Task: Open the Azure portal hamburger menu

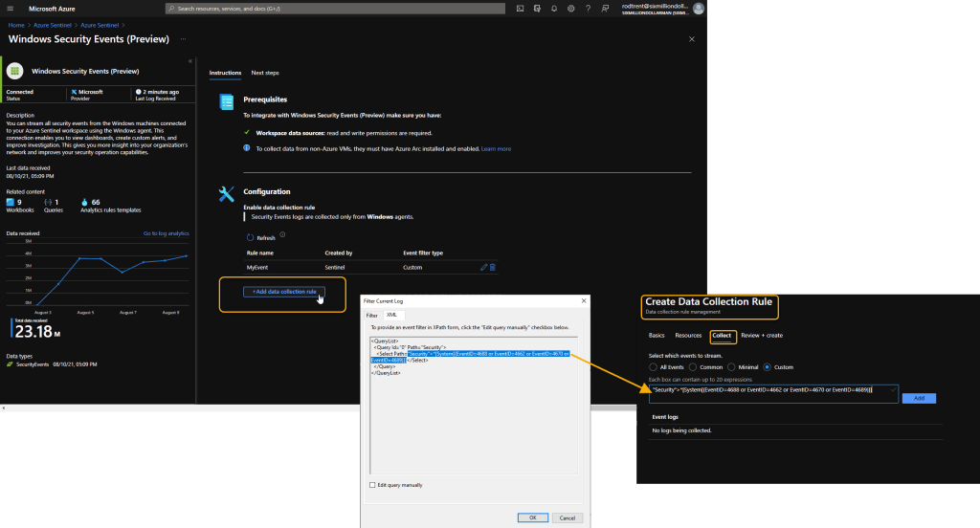Action: coord(10,9)
